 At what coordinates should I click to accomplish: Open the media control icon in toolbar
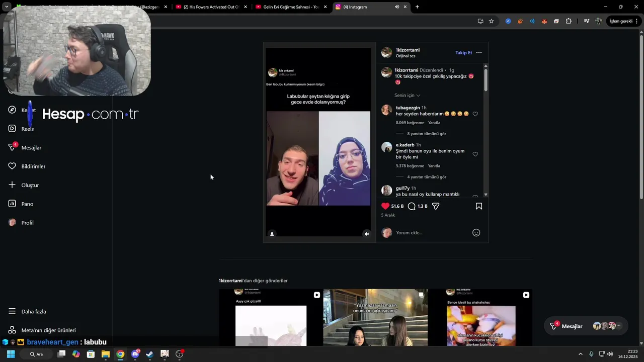click(x=586, y=21)
